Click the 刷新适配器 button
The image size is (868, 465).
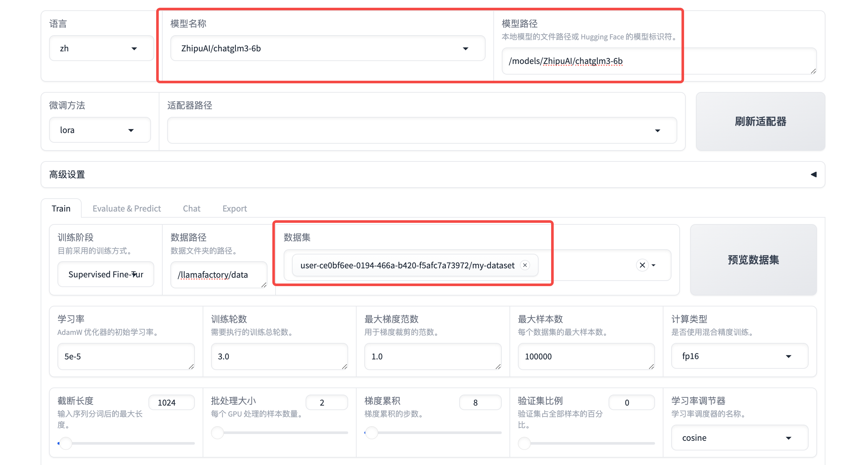760,121
